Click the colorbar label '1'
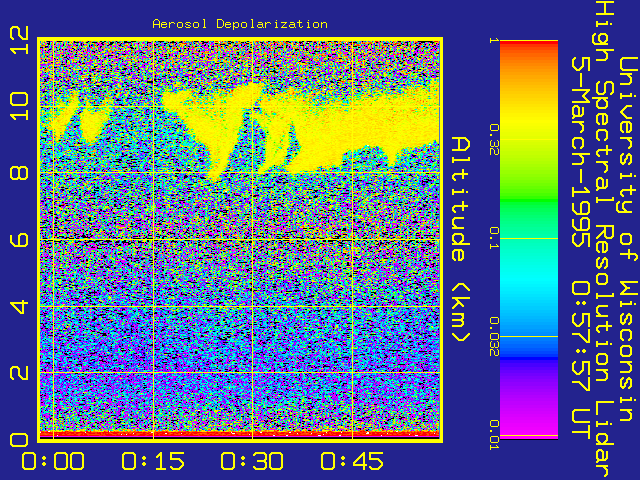 [494, 40]
